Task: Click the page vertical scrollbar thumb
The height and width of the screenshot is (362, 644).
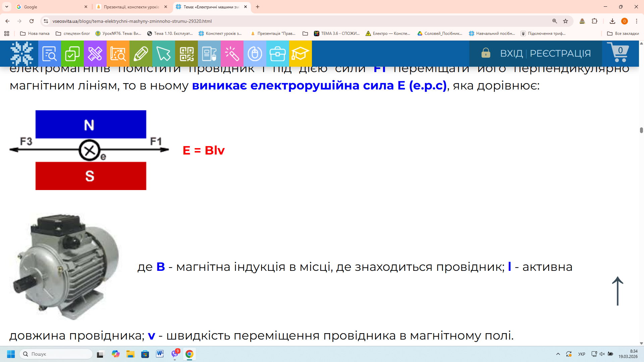Action: tap(641, 130)
